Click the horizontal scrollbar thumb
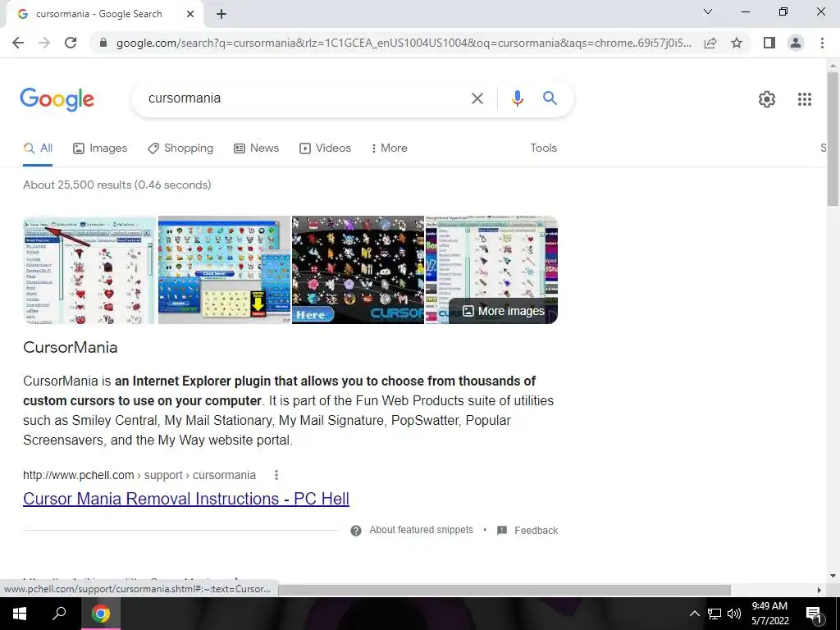 [x=504, y=590]
